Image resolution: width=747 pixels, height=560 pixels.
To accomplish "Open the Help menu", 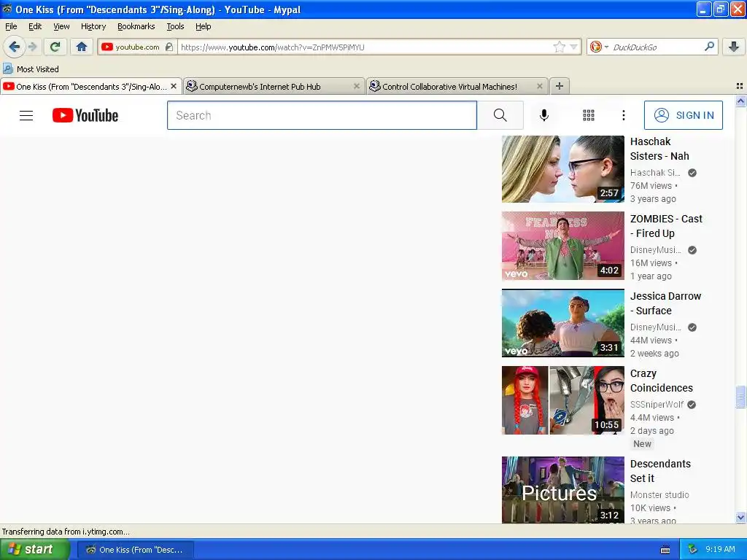I will click(x=204, y=26).
